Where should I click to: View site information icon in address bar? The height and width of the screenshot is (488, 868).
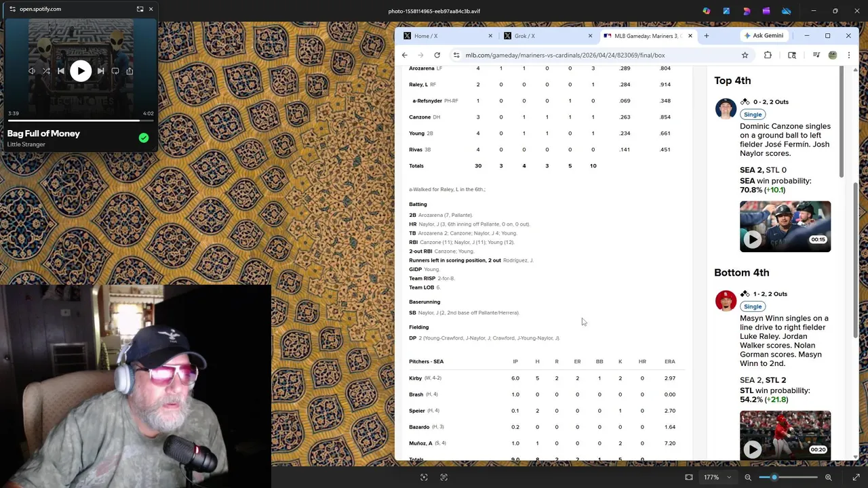coord(456,55)
